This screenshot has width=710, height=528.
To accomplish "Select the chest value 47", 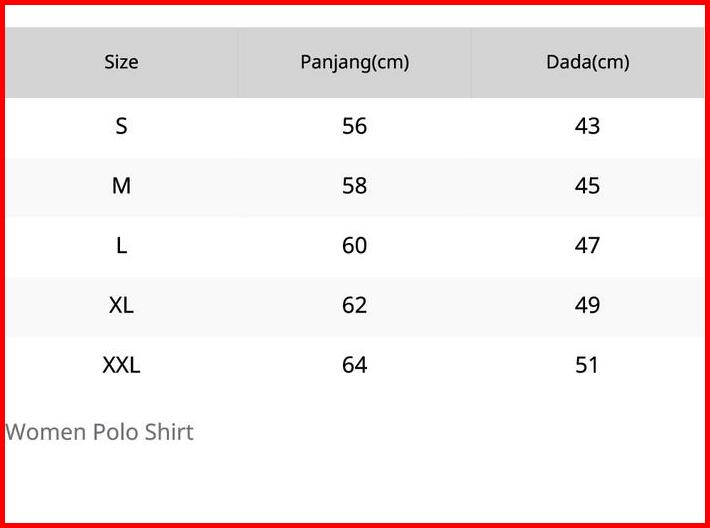I will [587, 246].
